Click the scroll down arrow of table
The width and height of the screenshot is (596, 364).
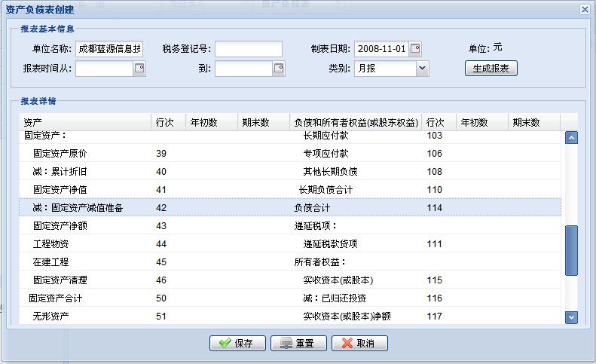point(571,317)
